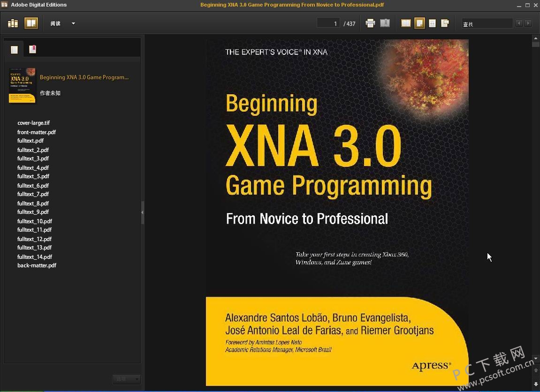Open fulltext_5.pdf entry
This screenshot has width=540, height=392.
(33, 177)
